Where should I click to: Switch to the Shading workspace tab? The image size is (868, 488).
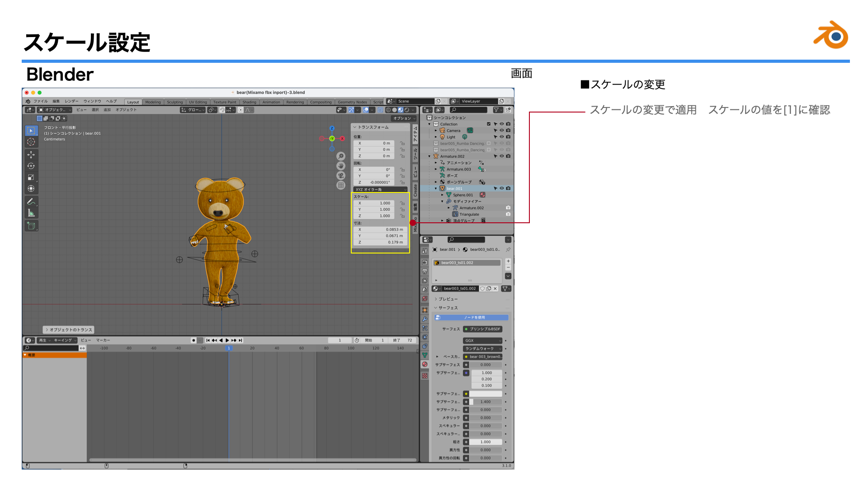[249, 102]
